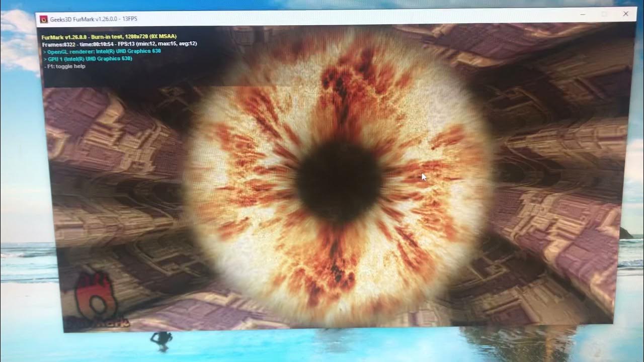The height and width of the screenshot is (362, 644).
Task: Click the 'OpenGL renderer: Intel(R) UHD Graphics 630' line
Action: [x=102, y=51]
